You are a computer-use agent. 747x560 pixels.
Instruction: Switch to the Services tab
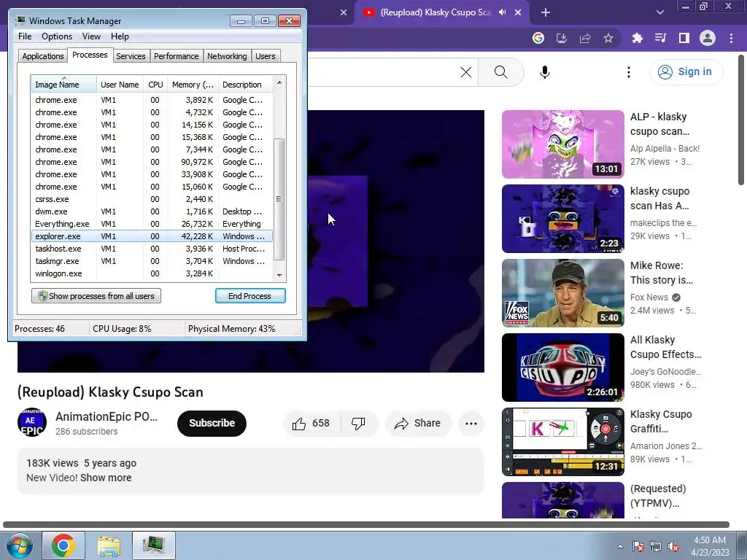click(131, 56)
